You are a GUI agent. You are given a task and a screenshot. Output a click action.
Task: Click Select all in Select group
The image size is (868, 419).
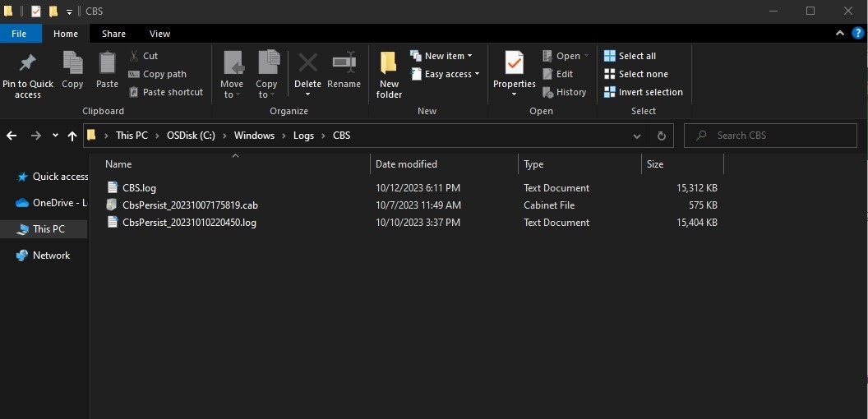[630, 56]
